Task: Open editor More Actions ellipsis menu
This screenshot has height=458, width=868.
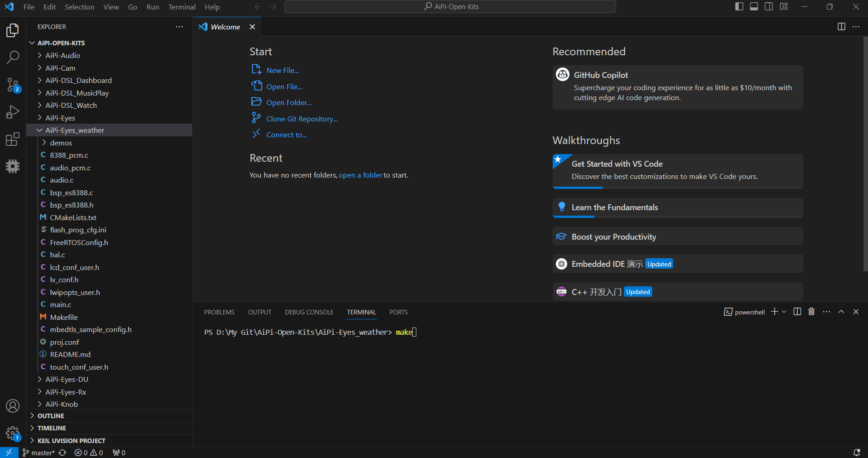Action: (856, 27)
